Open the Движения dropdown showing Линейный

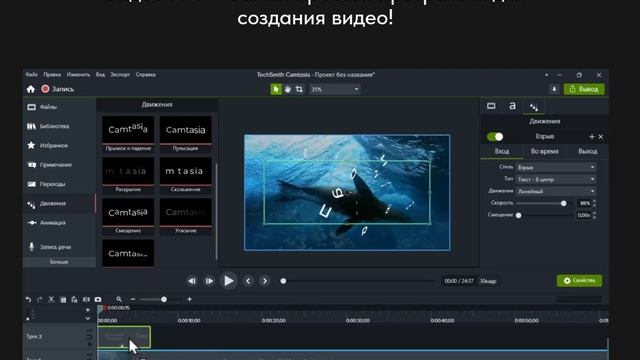pos(556,191)
